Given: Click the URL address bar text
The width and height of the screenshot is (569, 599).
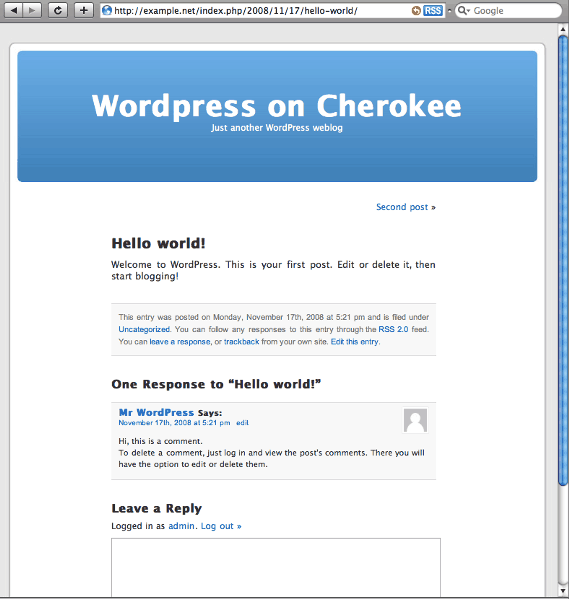Looking at the screenshot, I should coord(236,10).
